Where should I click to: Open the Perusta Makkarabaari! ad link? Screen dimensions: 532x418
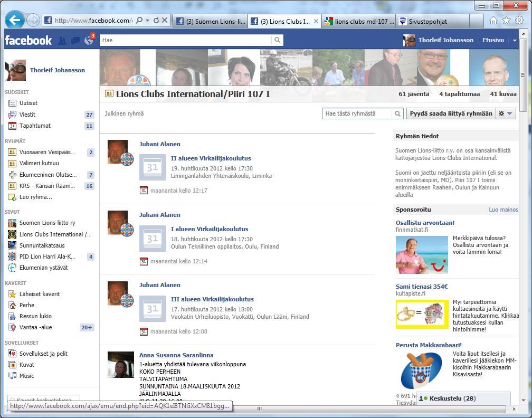(x=429, y=345)
